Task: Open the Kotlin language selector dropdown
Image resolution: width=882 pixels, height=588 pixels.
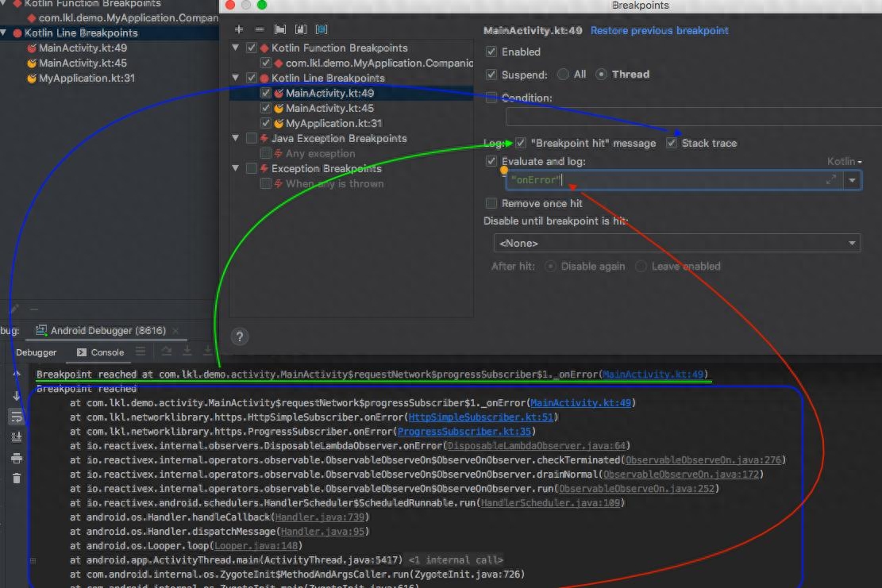Action: click(844, 161)
